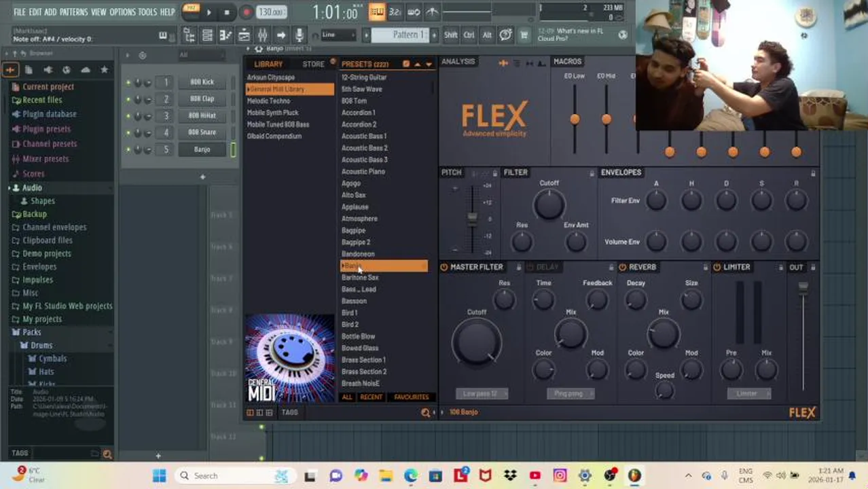Click the Envelopes section lock icon
This screenshot has width=868, height=489.
[813, 173]
